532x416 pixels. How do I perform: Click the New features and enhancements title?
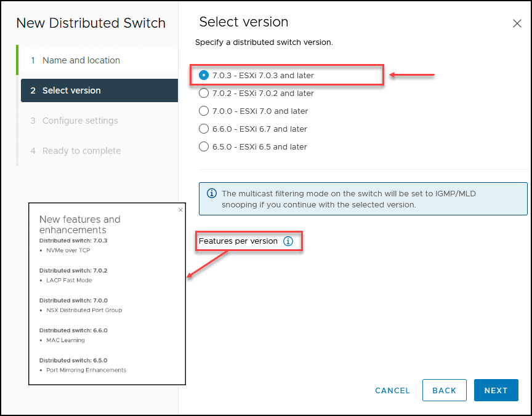[x=79, y=225]
